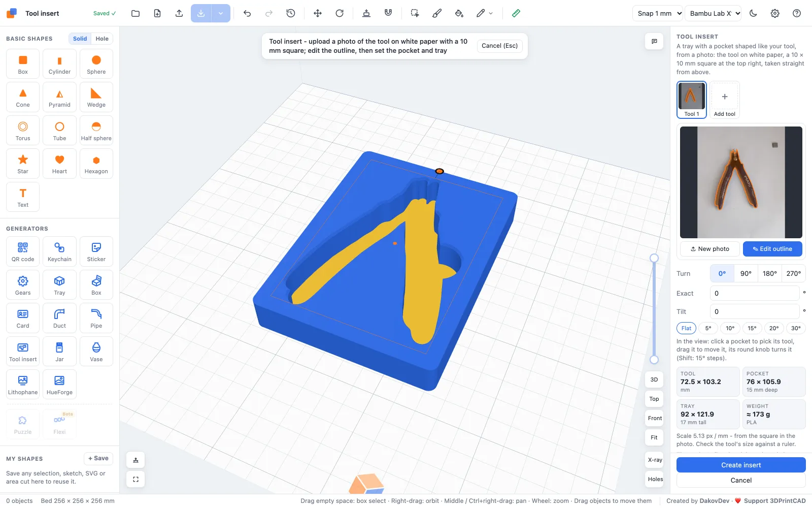Image resolution: width=812 pixels, height=508 pixels.
Task: Click the green ruler measure icon
Action: tap(516, 13)
